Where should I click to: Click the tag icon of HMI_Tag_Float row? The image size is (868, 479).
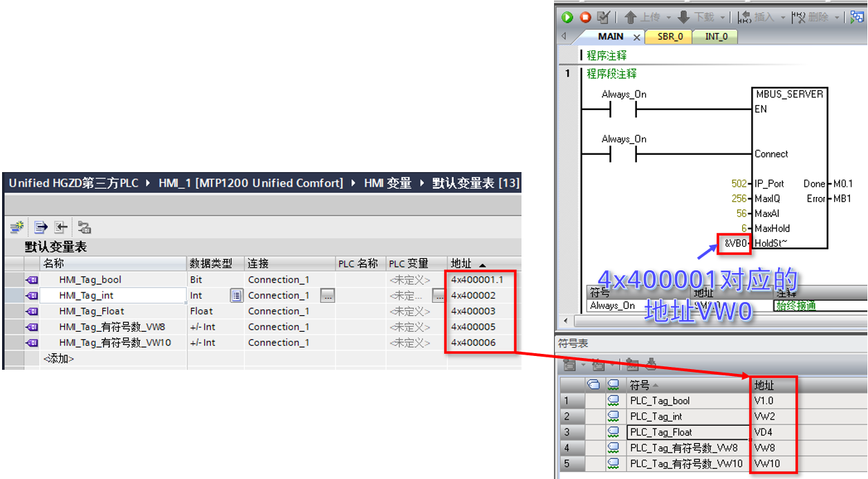point(32,311)
